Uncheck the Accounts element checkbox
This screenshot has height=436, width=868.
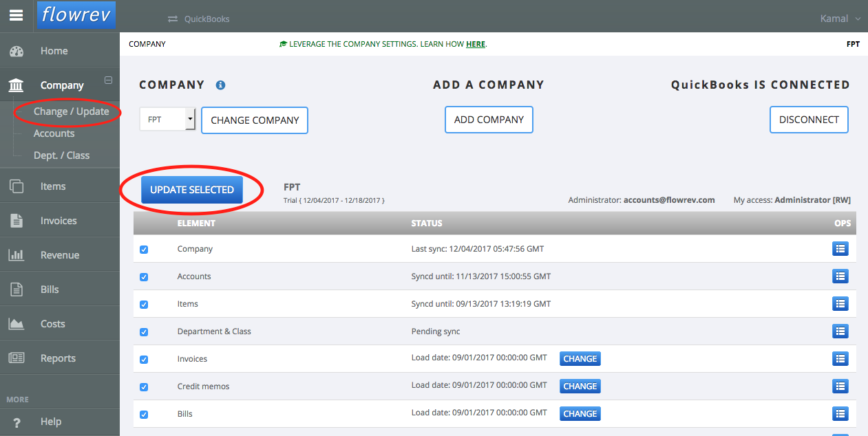coord(144,277)
